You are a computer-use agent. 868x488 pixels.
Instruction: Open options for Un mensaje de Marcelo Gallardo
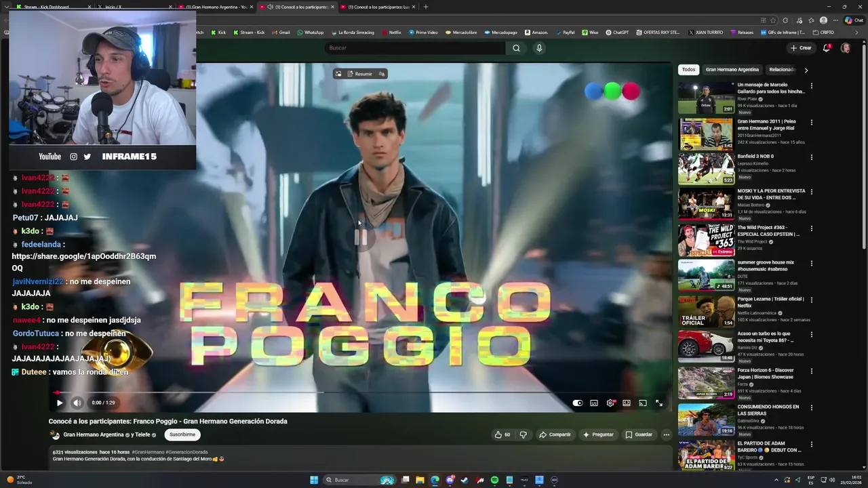(x=812, y=86)
